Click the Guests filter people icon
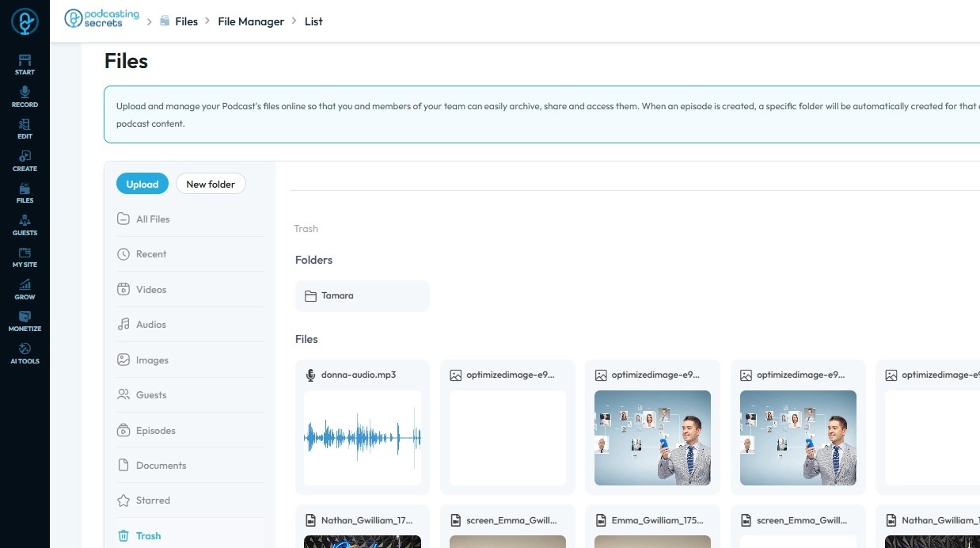Viewport: 980px width, 548px height. (123, 395)
